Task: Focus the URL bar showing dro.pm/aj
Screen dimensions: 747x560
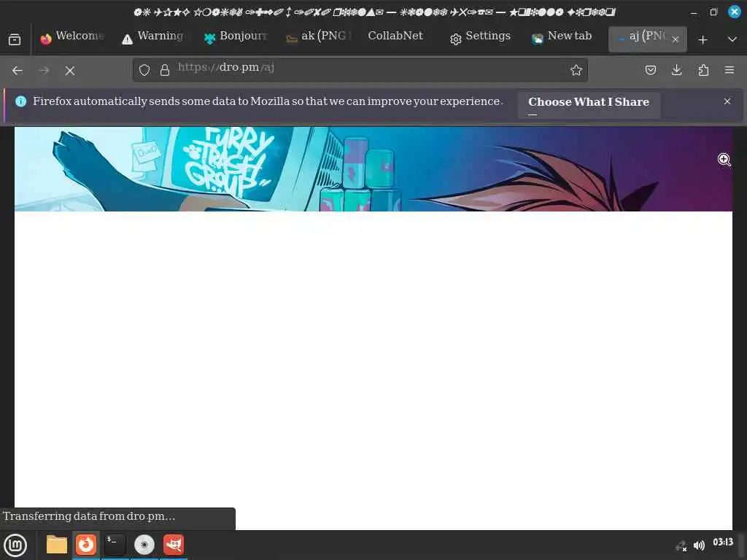Action: pyautogui.click(x=360, y=70)
